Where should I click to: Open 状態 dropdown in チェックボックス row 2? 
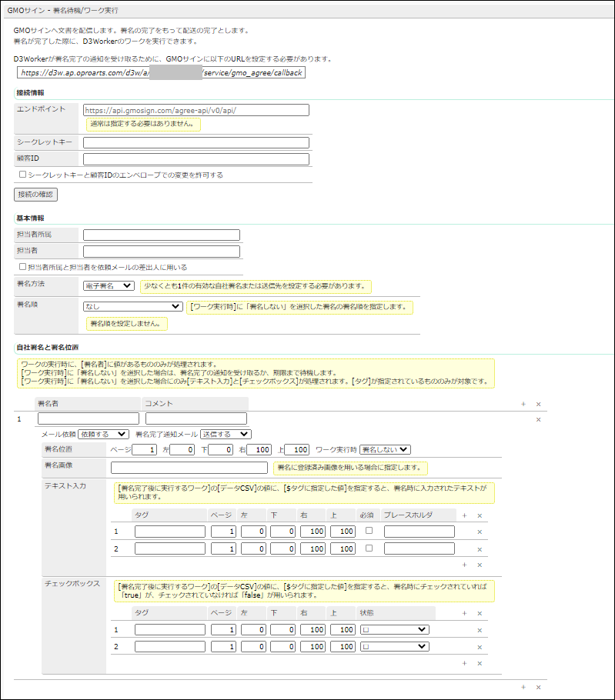click(x=395, y=646)
